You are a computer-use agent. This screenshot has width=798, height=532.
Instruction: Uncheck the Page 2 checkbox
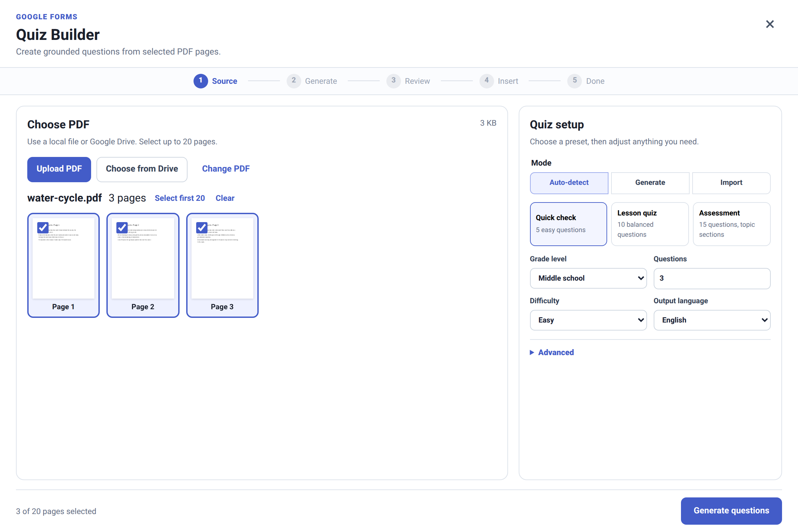(x=122, y=227)
